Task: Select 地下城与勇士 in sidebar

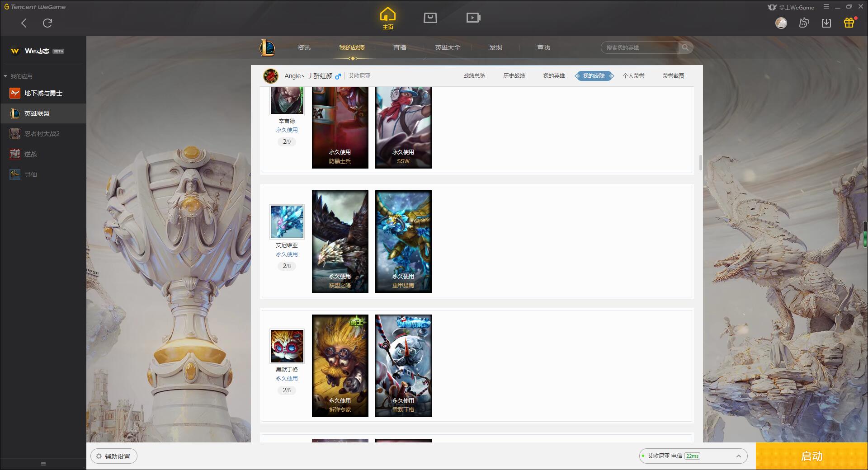Action: (x=43, y=93)
